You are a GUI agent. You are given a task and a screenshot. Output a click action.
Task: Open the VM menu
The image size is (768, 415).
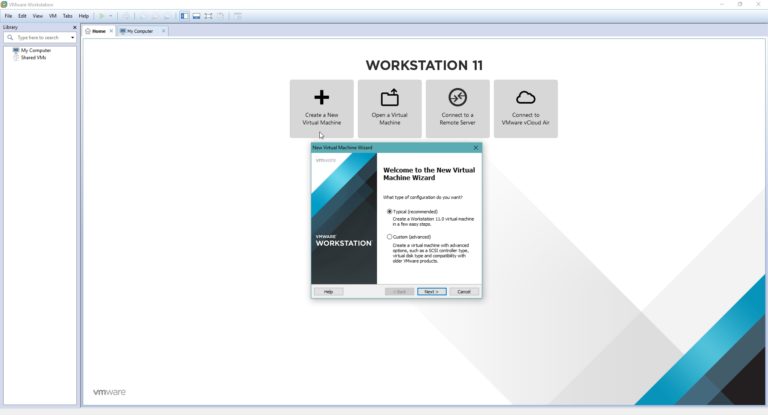click(x=52, y=16)
